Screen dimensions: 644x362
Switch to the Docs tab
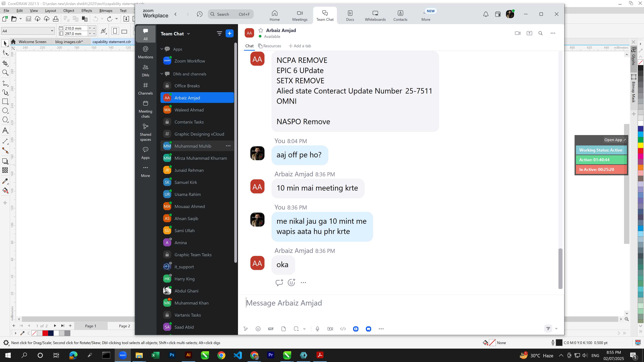350,16
